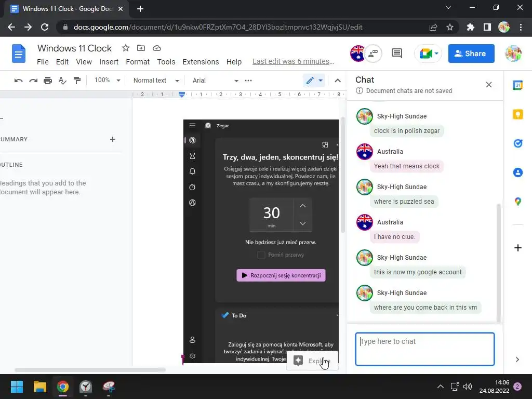Viewport: 532px width, 399px height.
Task: Open the Tools menu
Action: [166, 62]
